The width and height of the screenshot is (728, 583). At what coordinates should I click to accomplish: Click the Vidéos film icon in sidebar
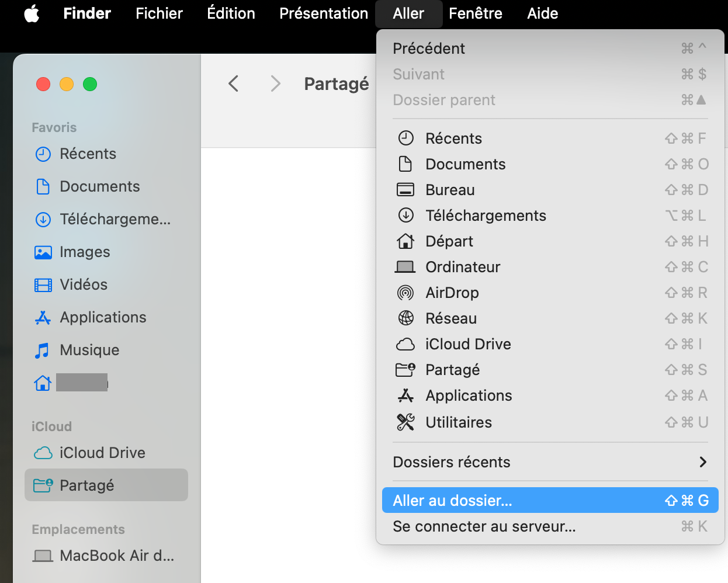tap(43, 285)
